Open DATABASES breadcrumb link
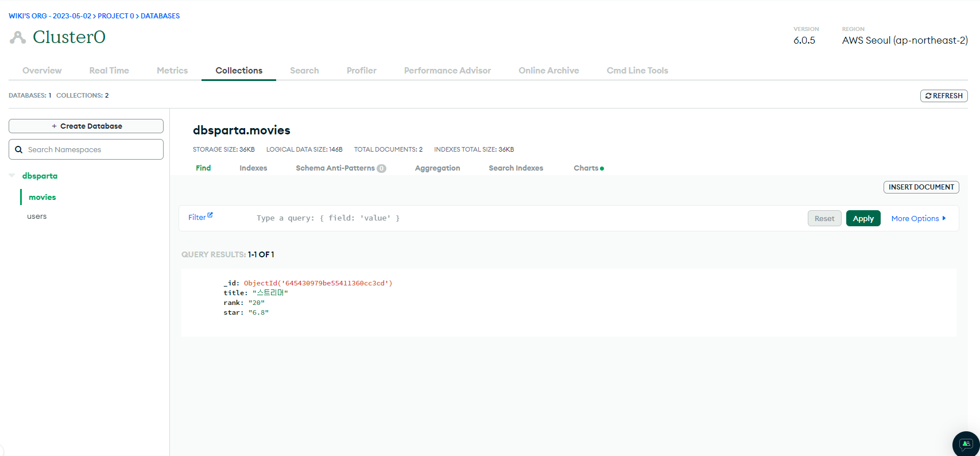980x456 pixels. [x=160, y=16]
